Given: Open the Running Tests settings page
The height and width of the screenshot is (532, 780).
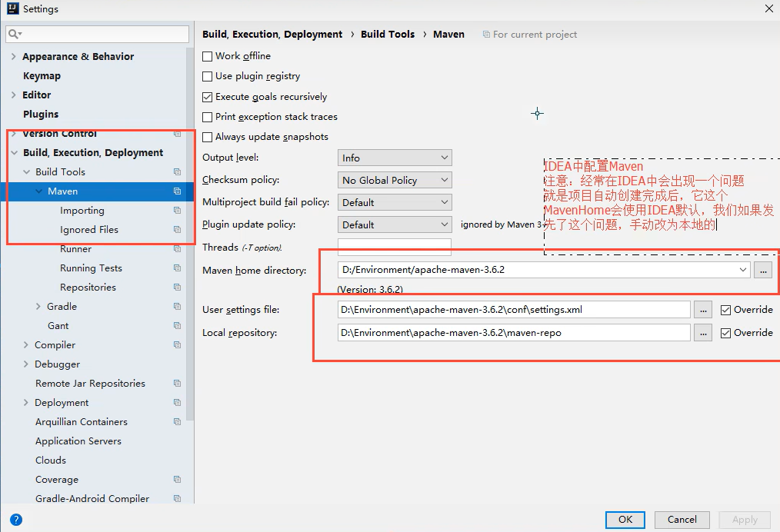Looking at the screenshot, I should point(91,268).
